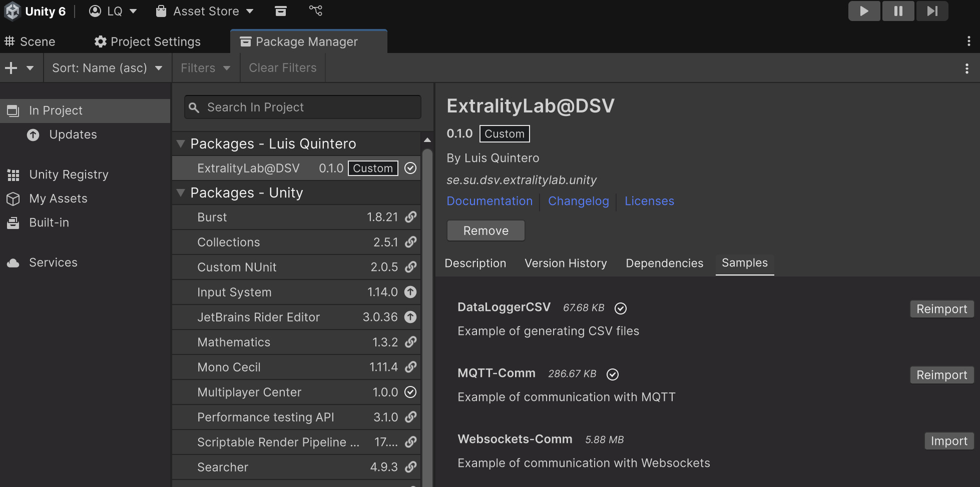This screenshot has height=487, width=980.
Task: Click the Pause playback button
Action: [898, 11]
